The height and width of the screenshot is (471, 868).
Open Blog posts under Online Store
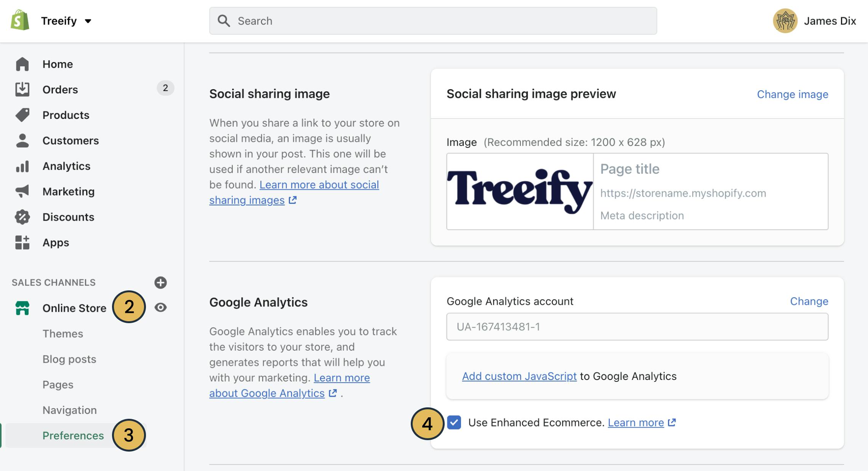click(x=69, y=359)
